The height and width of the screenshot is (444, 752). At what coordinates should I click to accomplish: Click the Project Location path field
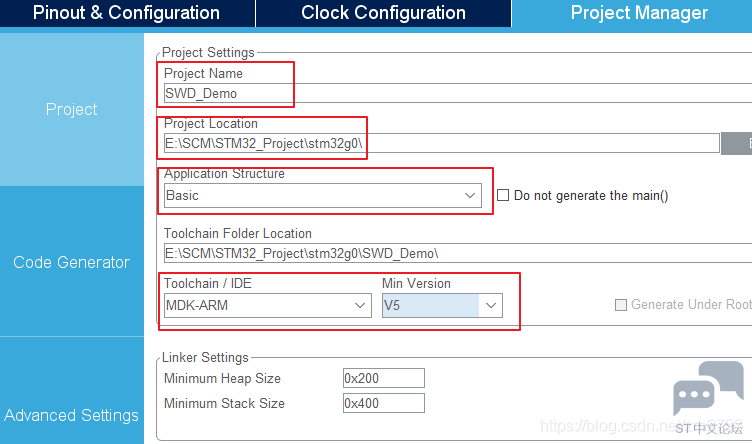[x=442, y=143]
